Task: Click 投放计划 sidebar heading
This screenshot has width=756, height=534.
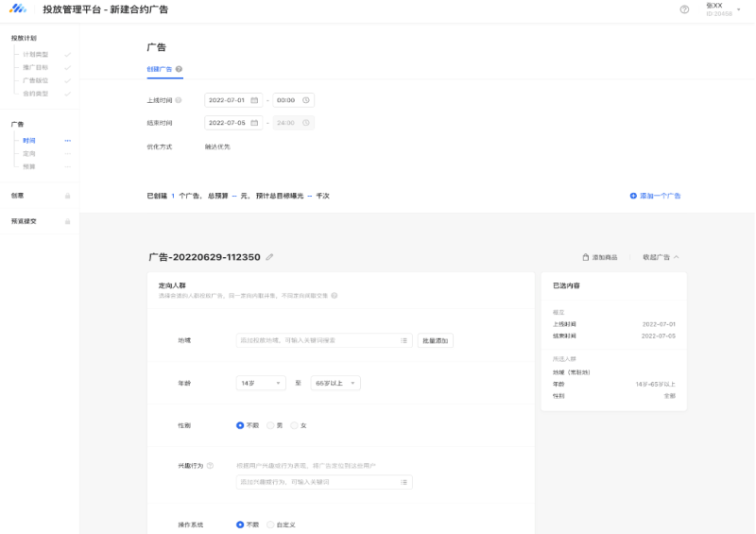Action: (x=24, y=38)
